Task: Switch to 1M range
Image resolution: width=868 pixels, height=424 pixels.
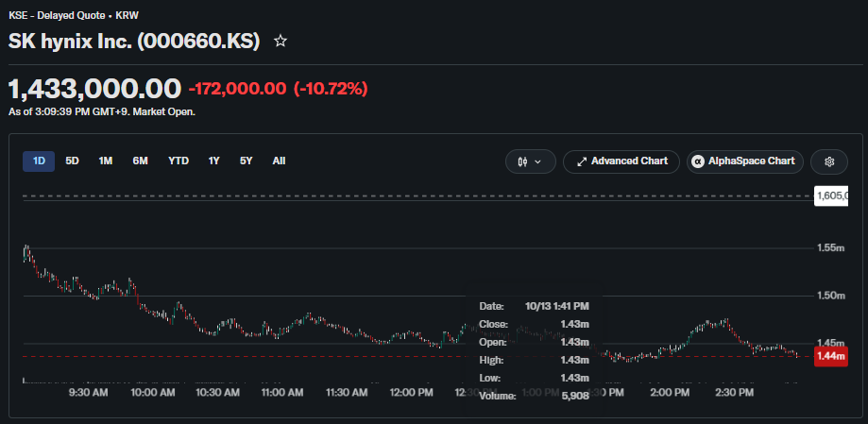Action: [105, 161]
